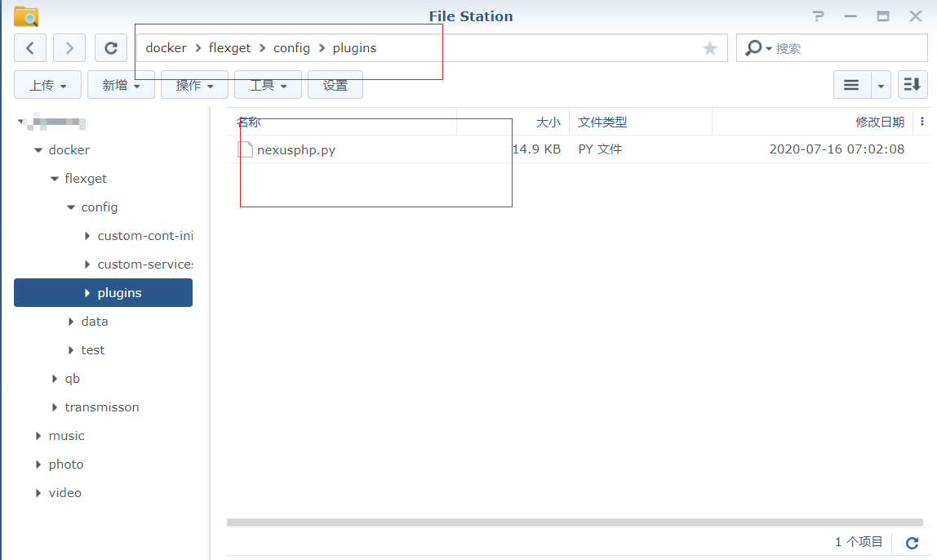The image size is (937, 560).
Task: Click the nexusphp.py file icon
Action: tap(244, 149)
